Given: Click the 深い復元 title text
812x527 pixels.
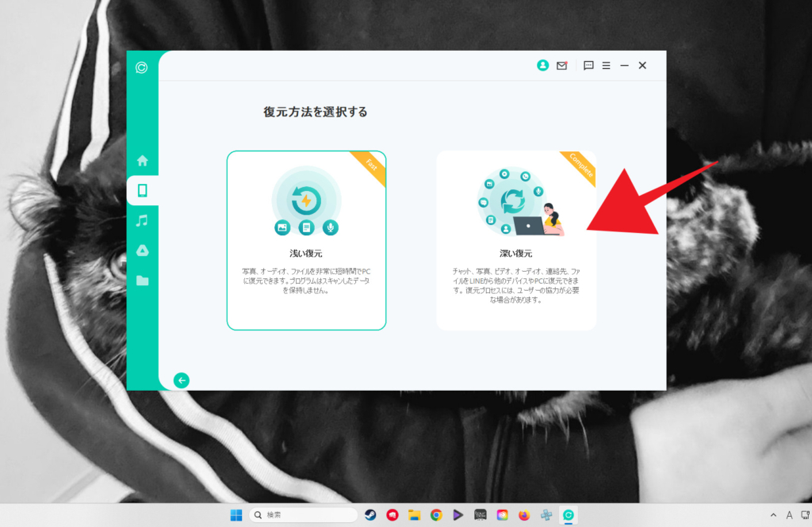Looking at the screenshot, I should click(x=516, y=254).
